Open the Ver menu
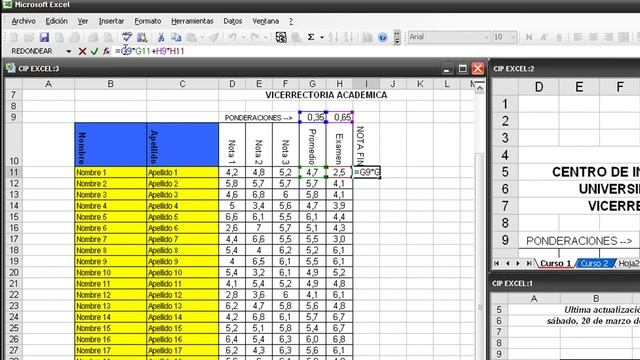The width and height of the screenshot is (640, 360). 83,21
